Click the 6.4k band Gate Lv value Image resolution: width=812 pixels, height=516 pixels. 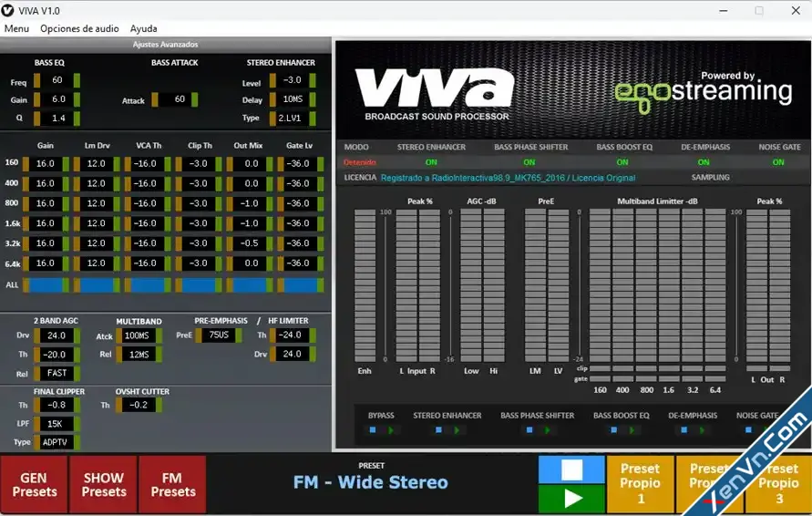pyautogui.click(x=301, y=263)
